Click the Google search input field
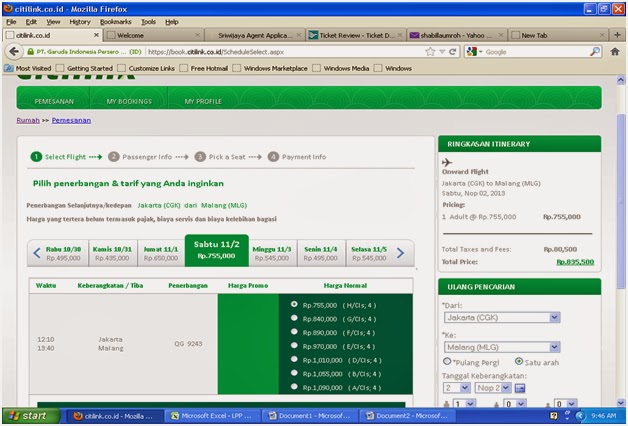 point(537,52)
